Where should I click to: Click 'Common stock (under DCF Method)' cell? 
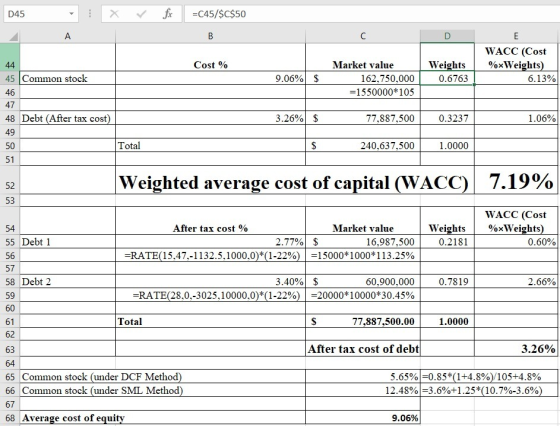[162, 377]
